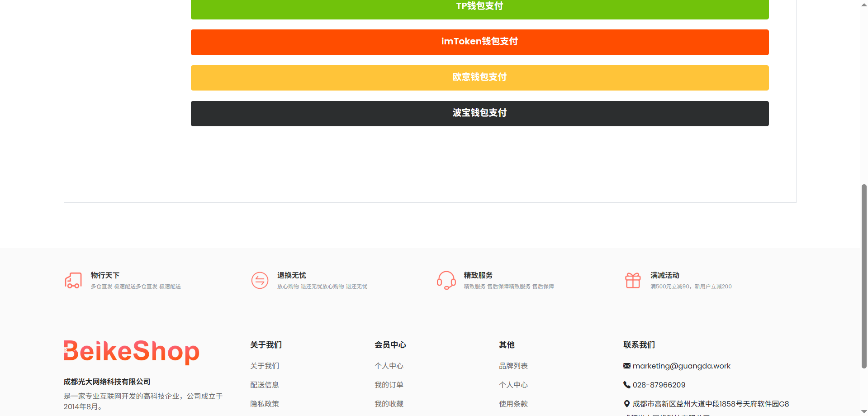Viewport: 868px width, 416px height.
Task: Click the location pin icon by the address
Action: tap(626, 404)
